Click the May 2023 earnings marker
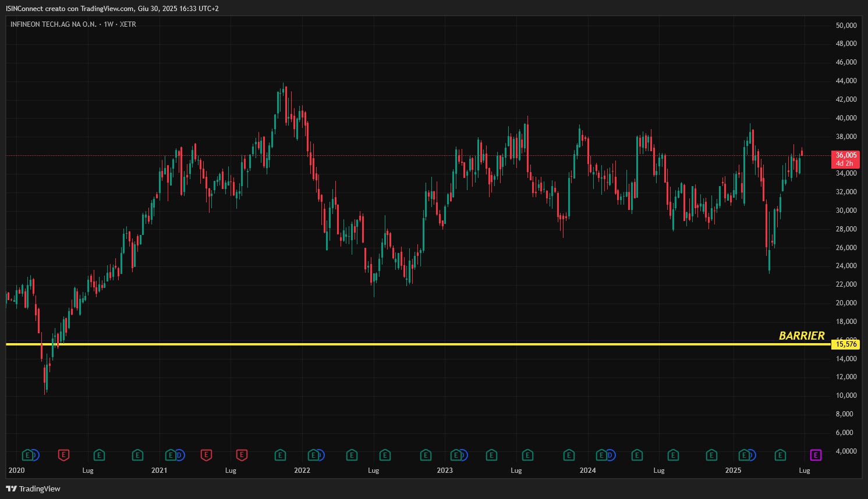This screenshot has width=868, height=499. 491,455
